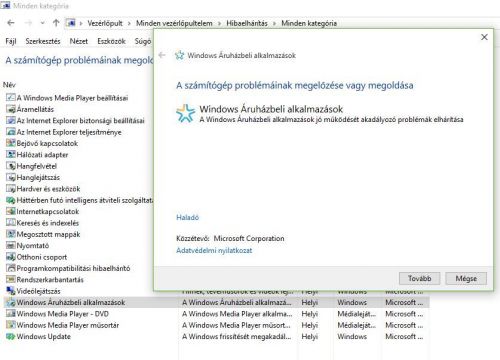Expand chevron after Hibaelhárítás breadcrumb
The height and width of the screenshot is (360, 500).
pyautogui.click(x=274, y=23)
